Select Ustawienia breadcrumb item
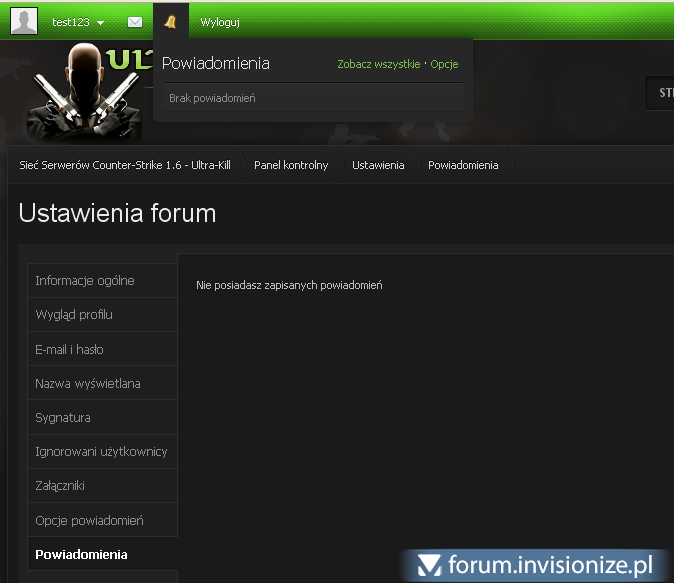The image size is (674, 583). [x=378, y=165]
